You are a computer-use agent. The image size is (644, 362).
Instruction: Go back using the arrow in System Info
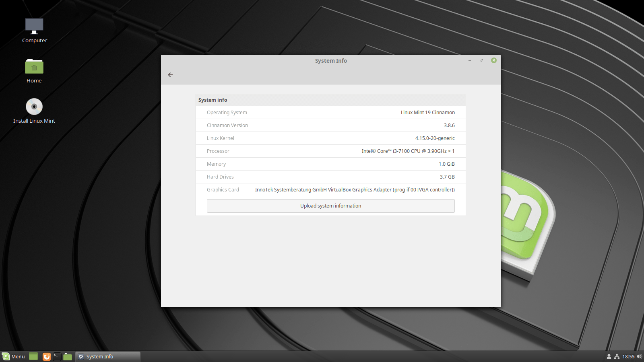170,75
